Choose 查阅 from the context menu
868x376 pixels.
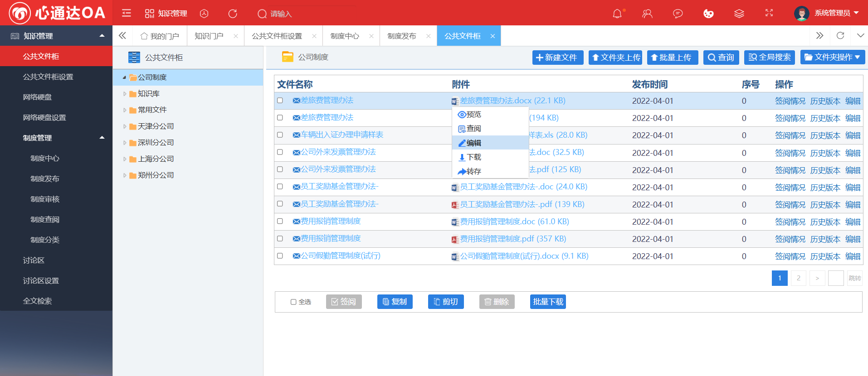tap(490, 129)
